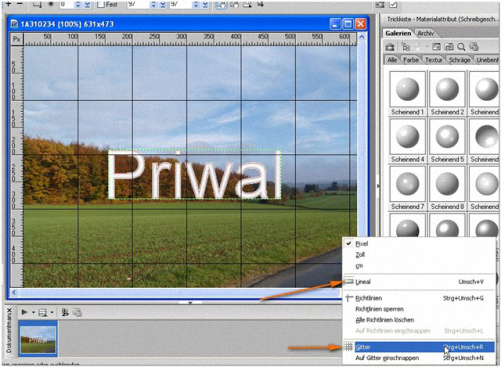
Task: Click the minus icon in top toolbar
Action: tap(20, 4)
